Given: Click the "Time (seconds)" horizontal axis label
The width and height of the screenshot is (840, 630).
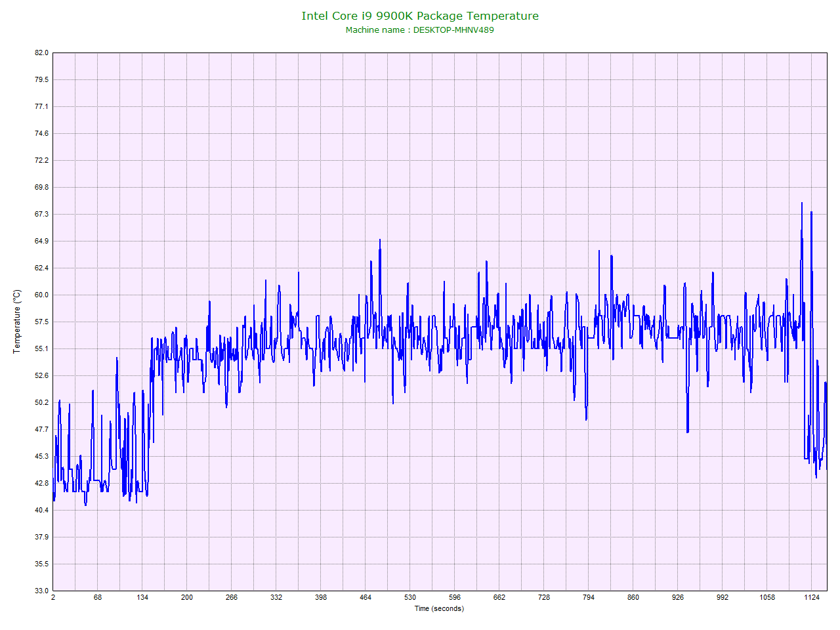Looking at the screenshot, I should pyautogui.click(x=439, y=608).
